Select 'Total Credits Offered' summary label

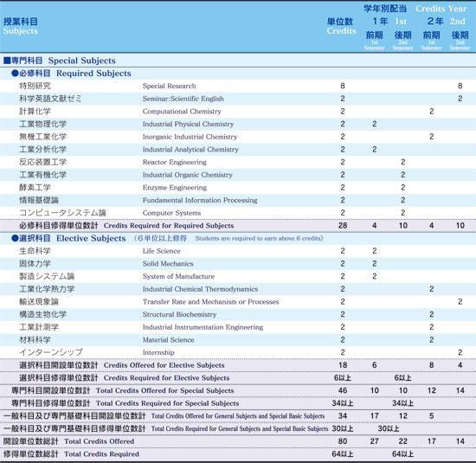click(x=100, y=441)
